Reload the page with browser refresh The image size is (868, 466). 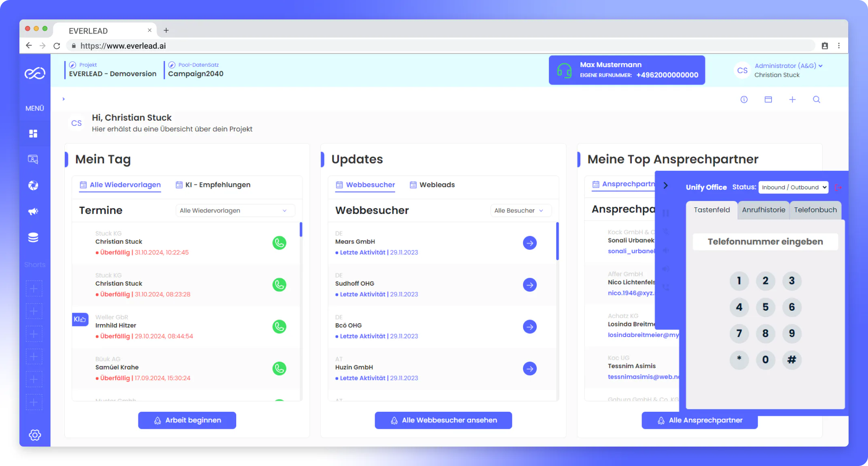coord(57,46)
